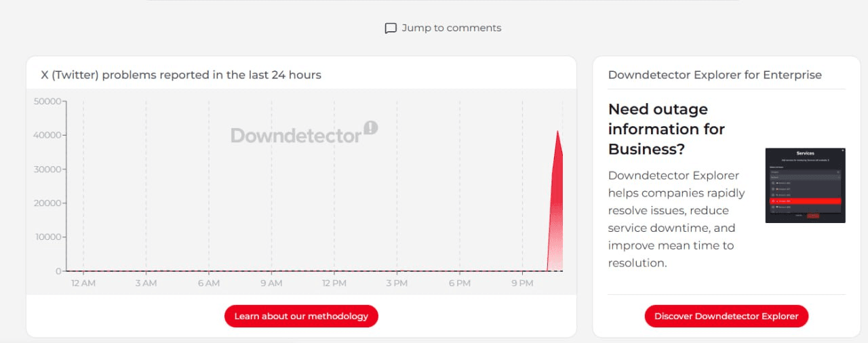Select the 3 PM time axis label
This screenshot has height=343, width=868.
[x=397, y=283]
